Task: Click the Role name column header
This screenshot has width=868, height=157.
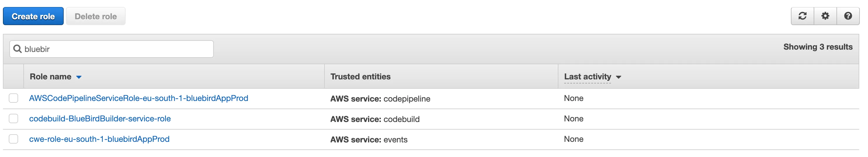Action: click(x=51, y=77)
